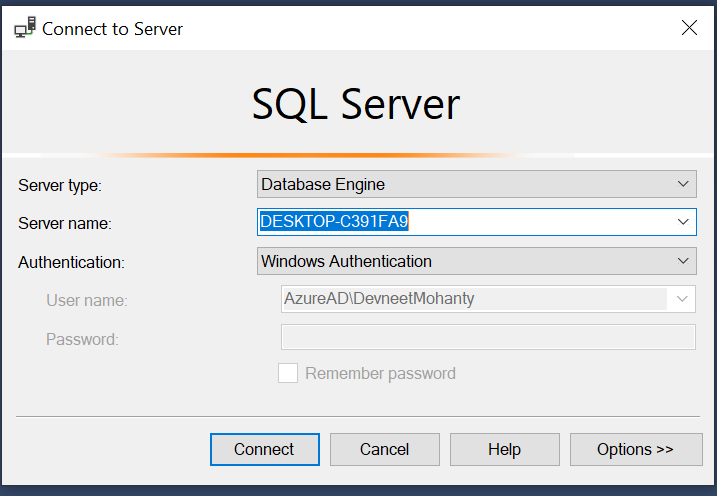Click the Connect to Server title bar icon
Image resolution: width=717 pixels, height=496 pixels.
(x=25, y=28)
